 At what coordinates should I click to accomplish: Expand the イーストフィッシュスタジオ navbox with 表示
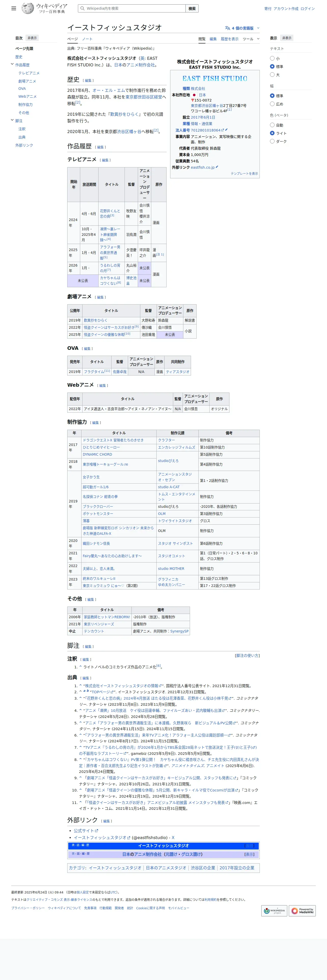(x=249, y=846)
